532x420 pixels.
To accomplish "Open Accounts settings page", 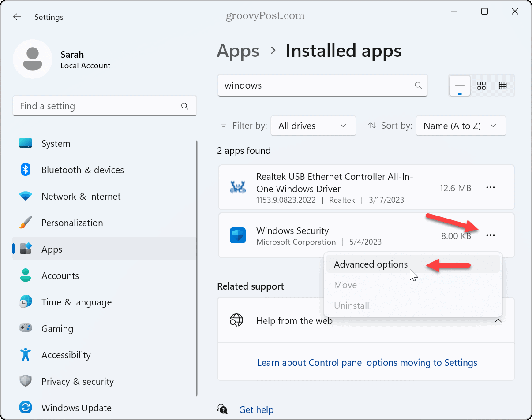I will tap(104, 275).
